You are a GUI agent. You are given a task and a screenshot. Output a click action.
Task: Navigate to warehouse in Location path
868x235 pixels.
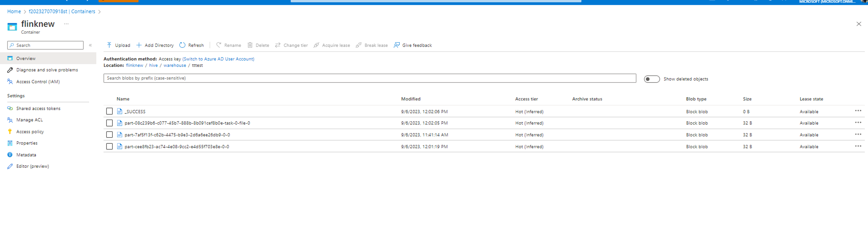174,65
